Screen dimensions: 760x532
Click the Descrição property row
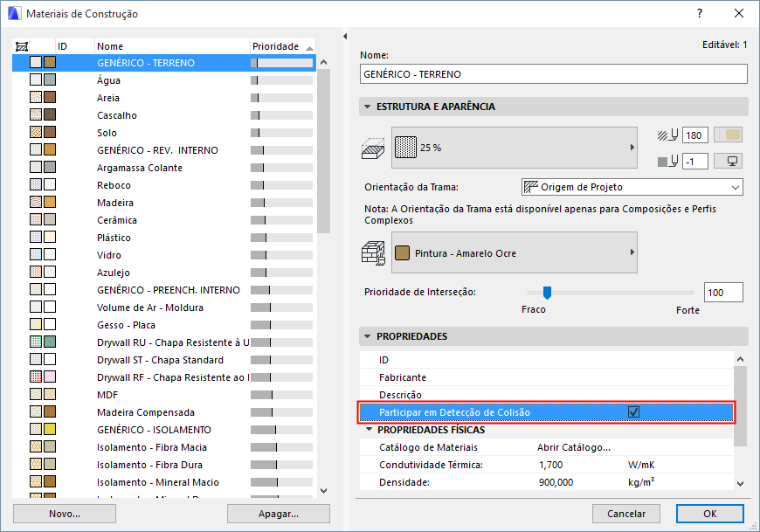(547, 394)
